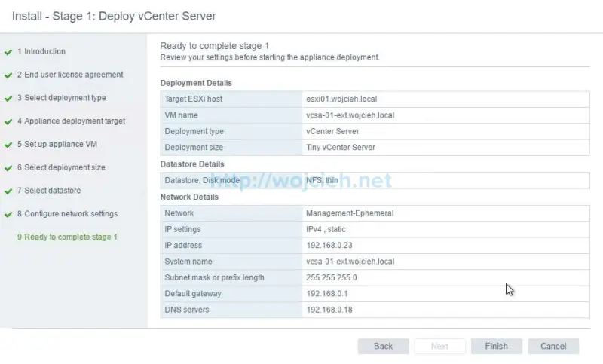Open step 8 Configure network settings

click(x=67, y=214)
